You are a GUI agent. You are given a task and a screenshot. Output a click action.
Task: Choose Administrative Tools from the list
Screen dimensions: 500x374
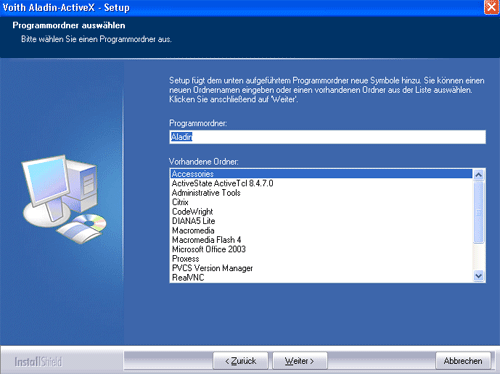[321, 193]
